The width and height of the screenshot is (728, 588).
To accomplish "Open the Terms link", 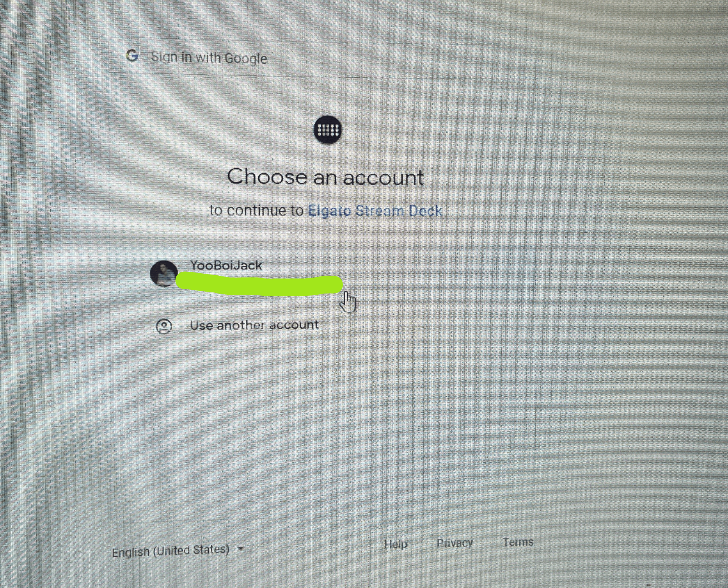I will (x=518, y=542).
